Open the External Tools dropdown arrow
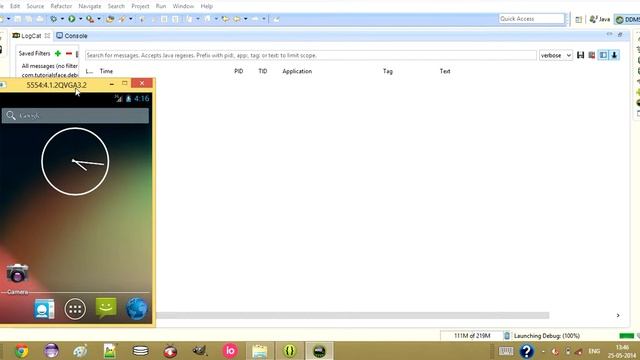 click(99, 19)
